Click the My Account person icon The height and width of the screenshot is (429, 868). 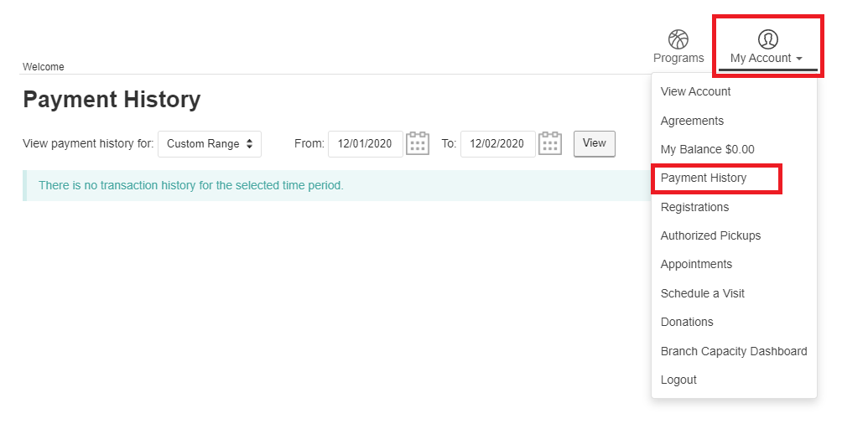point(767,39)
